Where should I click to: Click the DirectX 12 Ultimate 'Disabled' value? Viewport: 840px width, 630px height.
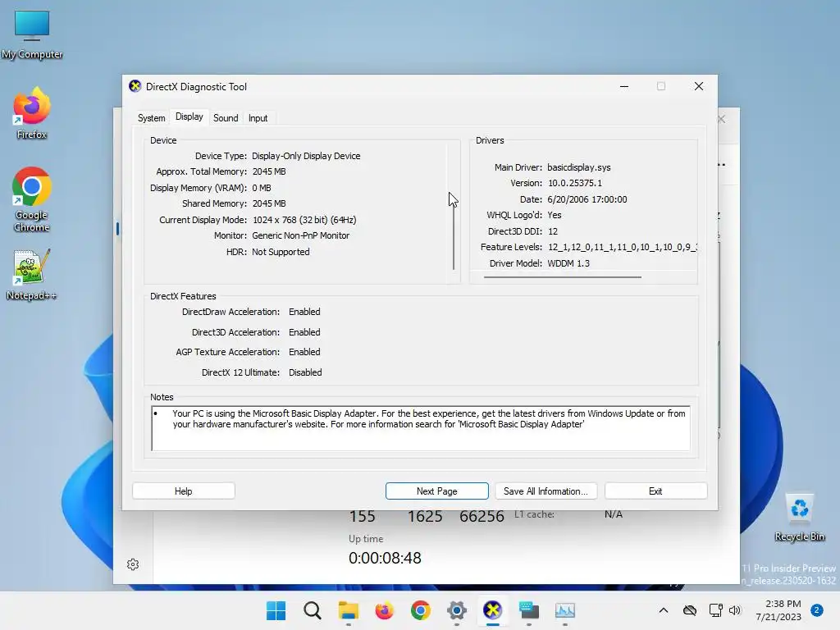point(305,372)
